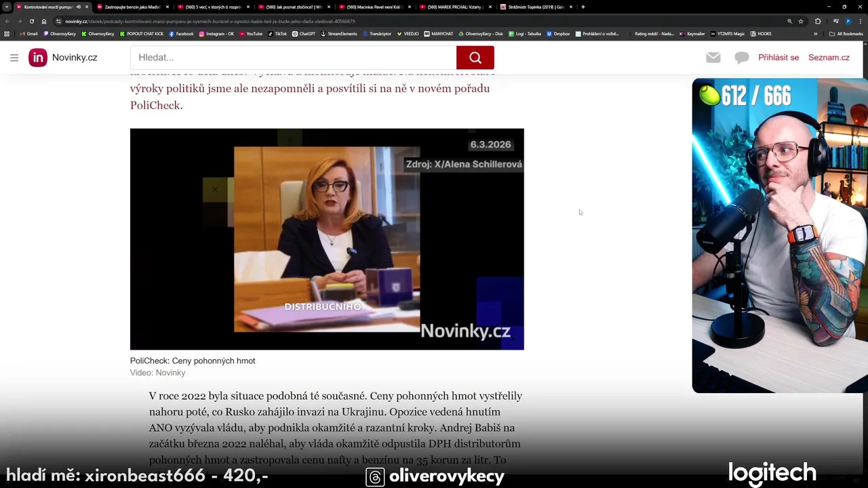Open the Keymailer bookmark
Image resolution: width=868 pixels, height=488 pixels.
(x=692, y=34)
